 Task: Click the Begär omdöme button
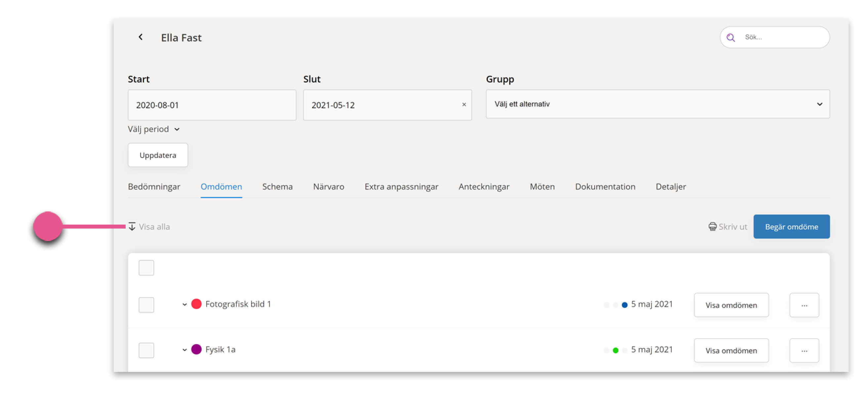(x=791, y=226)
